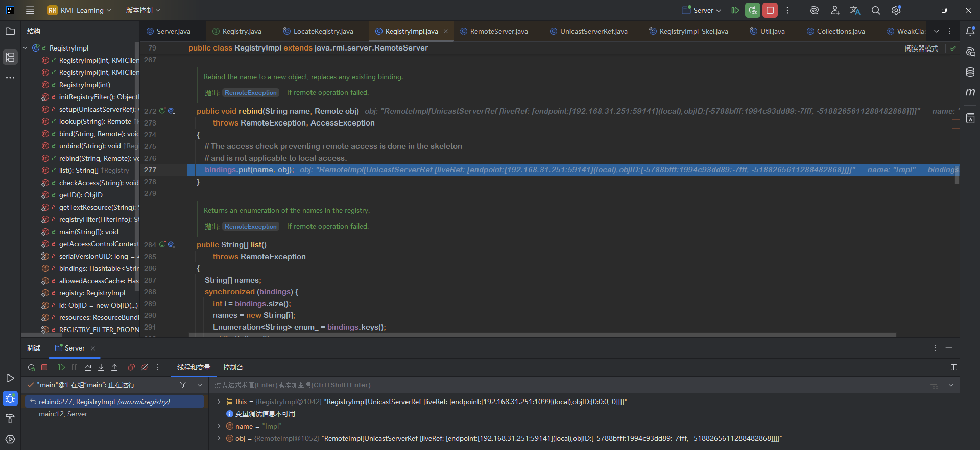Screen dimensions: 980x450
Task: Switch to the UnicastServerRef.java tab
Action: click(x=593, y=31)
